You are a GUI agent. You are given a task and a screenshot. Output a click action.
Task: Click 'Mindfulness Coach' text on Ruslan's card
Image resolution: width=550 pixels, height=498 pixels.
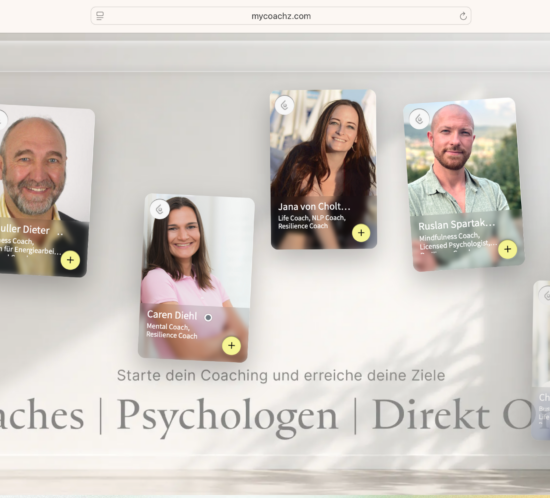click(449, 237)
